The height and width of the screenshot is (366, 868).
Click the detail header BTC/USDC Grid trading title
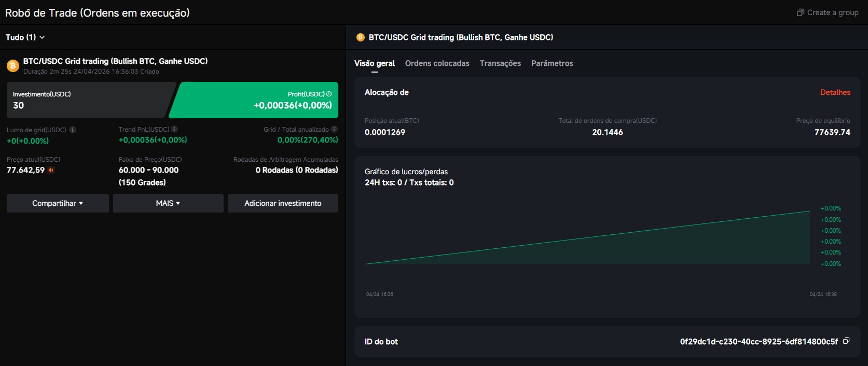(461, 37)
